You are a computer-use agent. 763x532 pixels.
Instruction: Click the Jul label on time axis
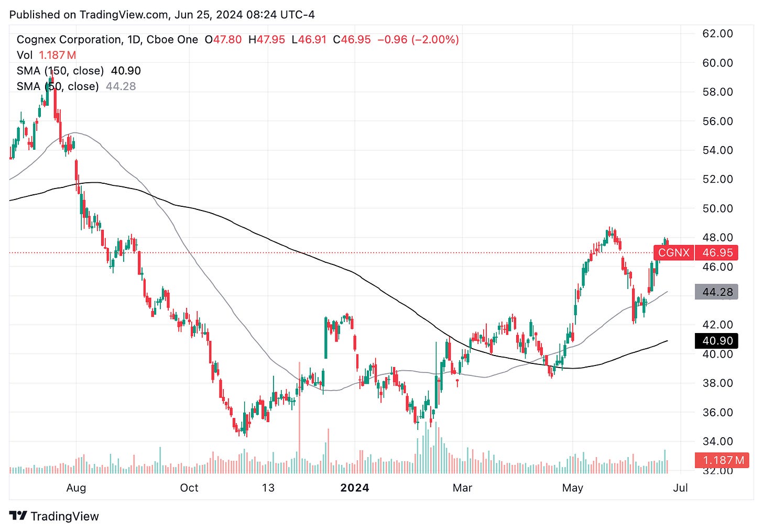click(680, 488)
